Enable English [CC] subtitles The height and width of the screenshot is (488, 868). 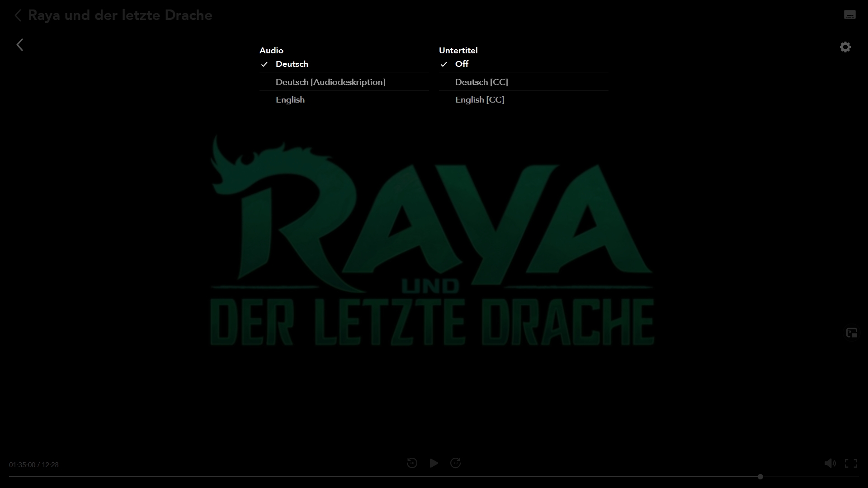[x=480, y=100]
